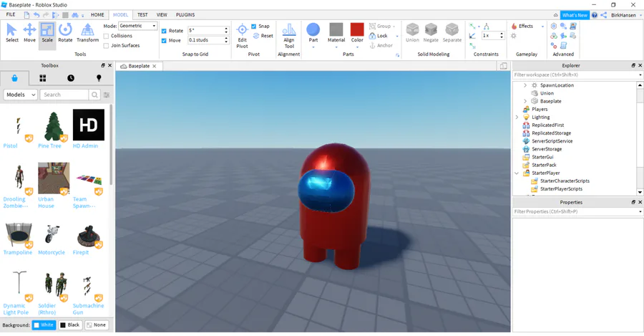Click in the Toolbox Search field
This screenshot has width=644, height=336.
click(64, 95)
